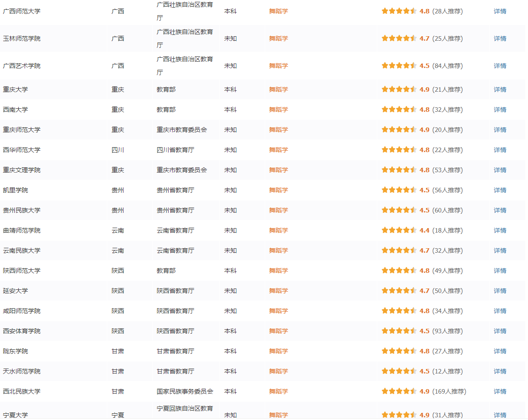Click the 4.8 rating score of 陇东学院

(424, 351)
